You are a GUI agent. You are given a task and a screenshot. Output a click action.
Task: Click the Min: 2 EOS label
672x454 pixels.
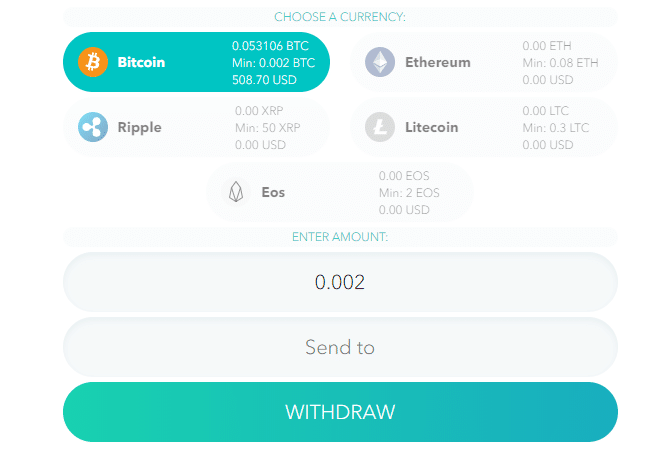(x=409, y=193)
